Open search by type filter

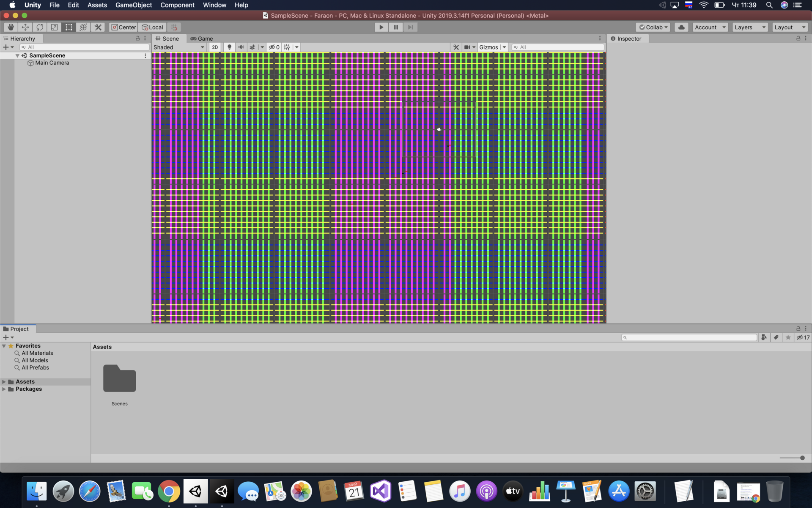click(764, 337)
